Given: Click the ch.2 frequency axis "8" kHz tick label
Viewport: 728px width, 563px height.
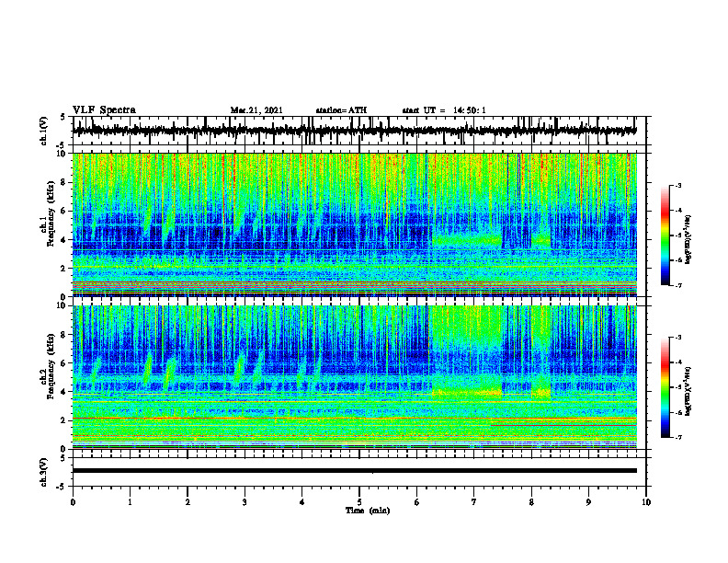Looking at the screenshot, I should [63, 335].
